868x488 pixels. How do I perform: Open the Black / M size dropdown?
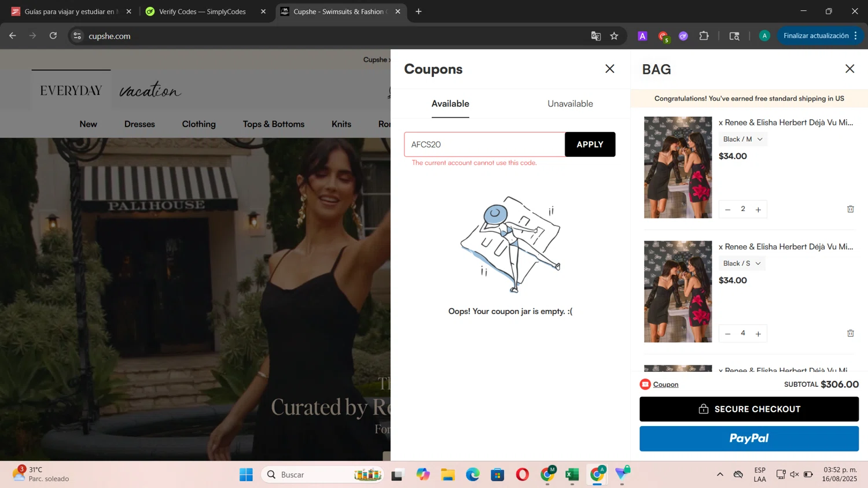743,139
